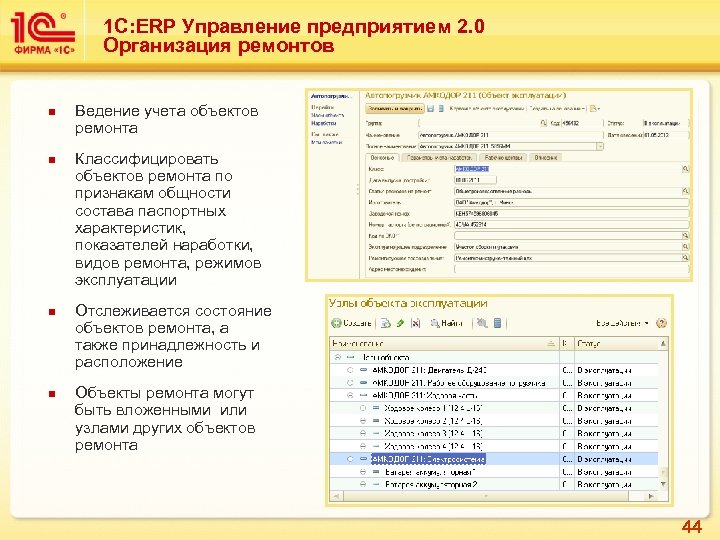
Task: Select the Ходовое колесо 4 row
Action: [494, 446]
